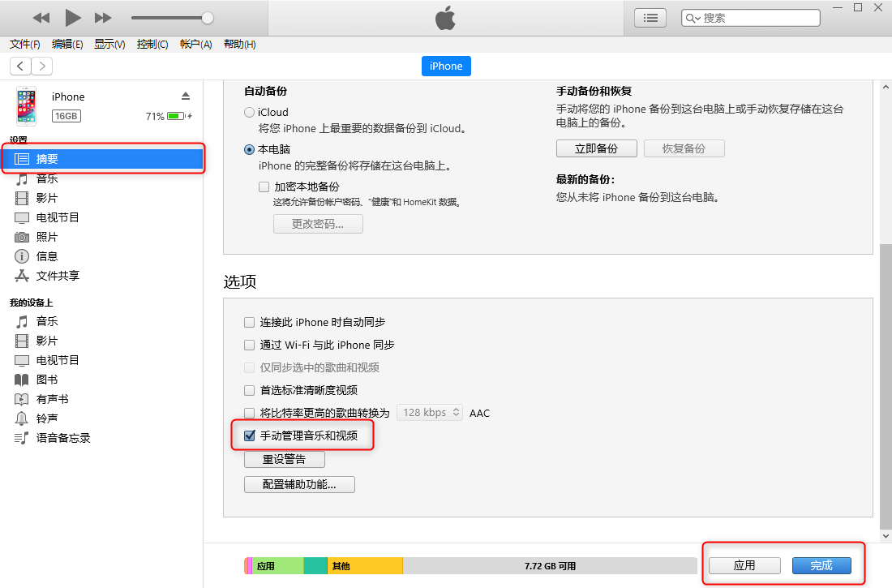Toggle 仅同步选中的歌曲和视频 checkbox

249,367
